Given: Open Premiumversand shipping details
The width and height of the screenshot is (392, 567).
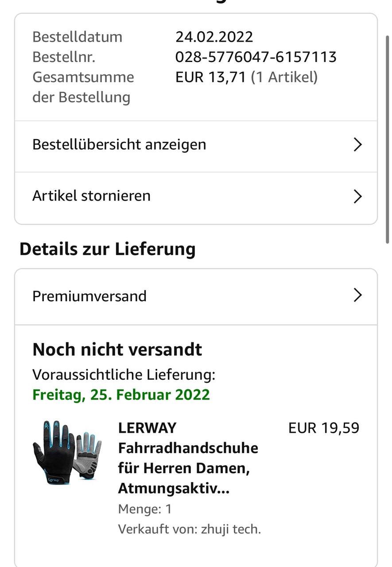Looking at the screenshot, I should tap(89, 296).
